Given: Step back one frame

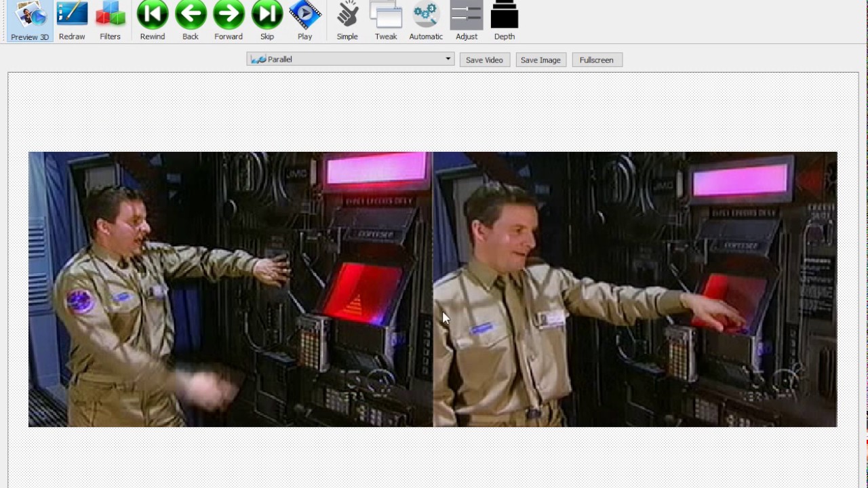Looking at the screenshot, I should [x=191, y=21].
